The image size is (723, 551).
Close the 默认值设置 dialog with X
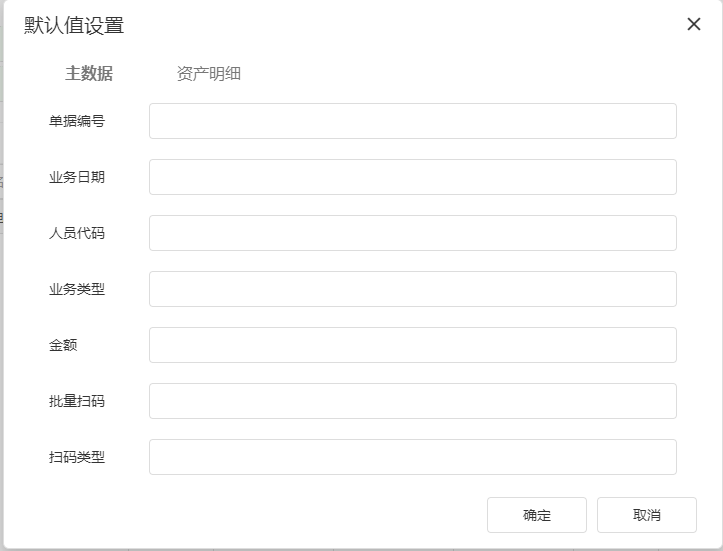[694, 25]
